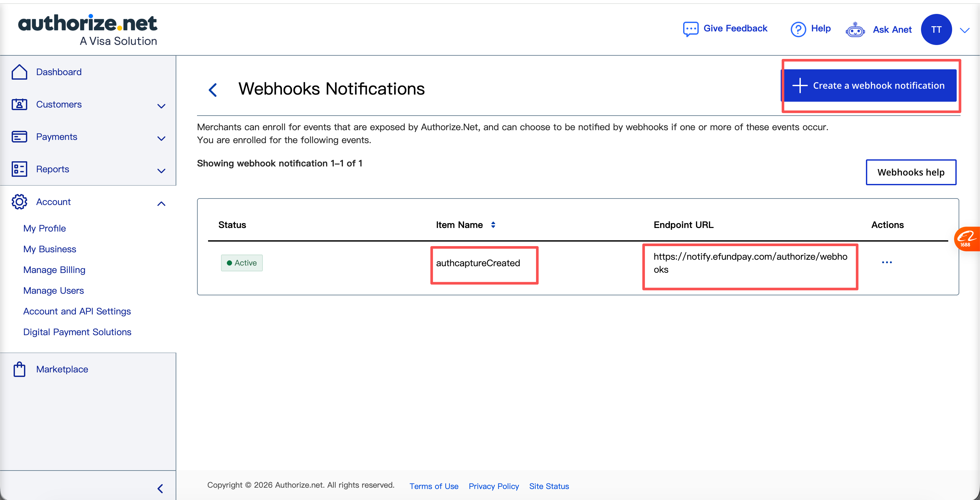Click the authorize.net logo
980x500 pixels.
coord(87,30)
